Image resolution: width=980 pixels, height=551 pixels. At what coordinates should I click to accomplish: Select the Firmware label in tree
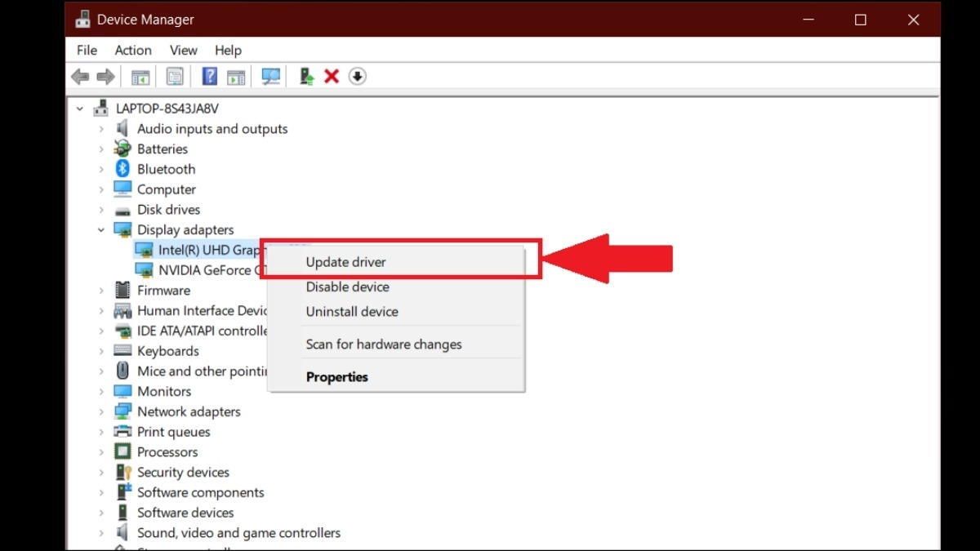(x=163, y=290)
